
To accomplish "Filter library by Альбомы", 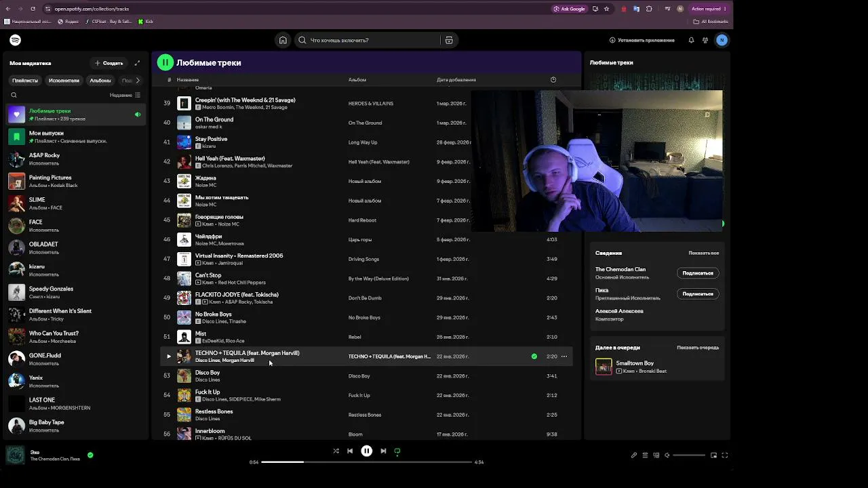I will [x=100, y=81].
